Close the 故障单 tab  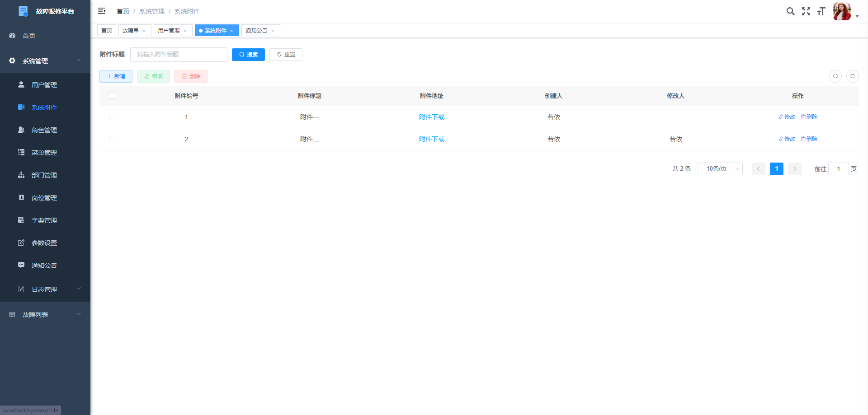click(x=144, y=31)
